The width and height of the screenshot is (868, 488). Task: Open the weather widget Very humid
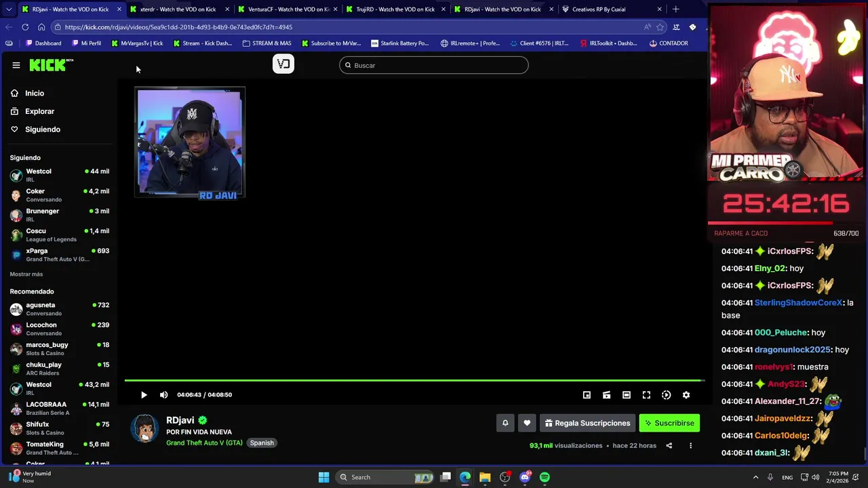point(31,477)
